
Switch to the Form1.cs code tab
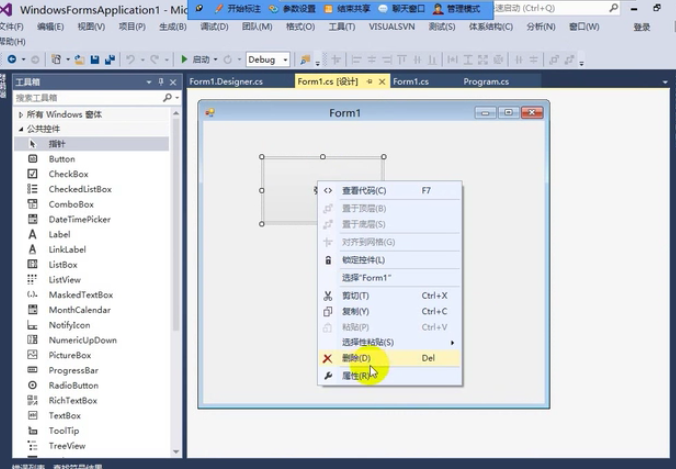point(411,82)
